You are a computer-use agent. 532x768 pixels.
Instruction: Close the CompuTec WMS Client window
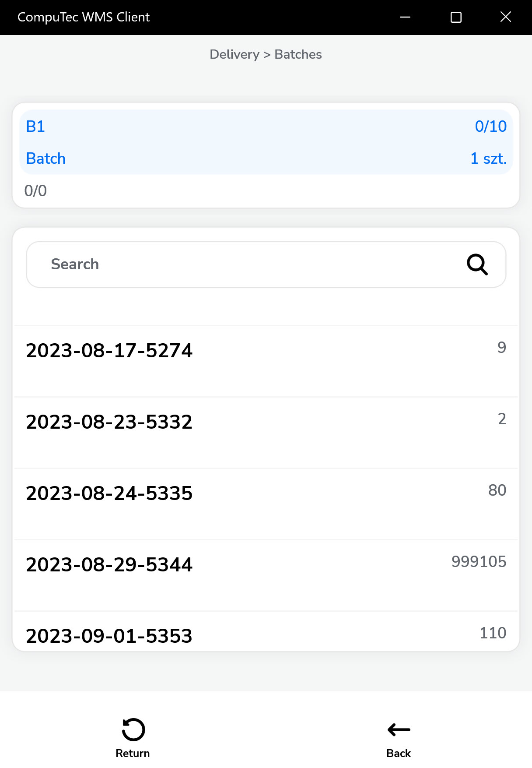[x=506, y=17]
